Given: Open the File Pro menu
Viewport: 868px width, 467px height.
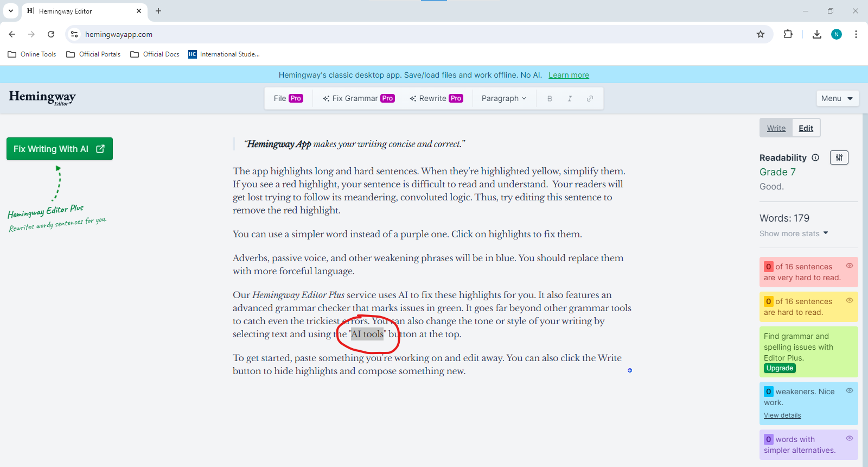Looking at the screenshot, I should 288,98.
